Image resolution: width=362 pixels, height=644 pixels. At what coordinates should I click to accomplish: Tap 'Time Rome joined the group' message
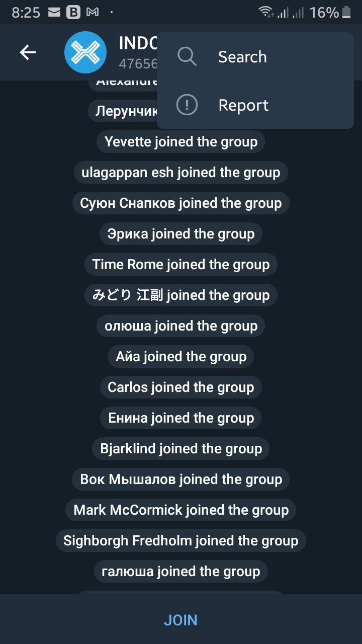point(181,265)
